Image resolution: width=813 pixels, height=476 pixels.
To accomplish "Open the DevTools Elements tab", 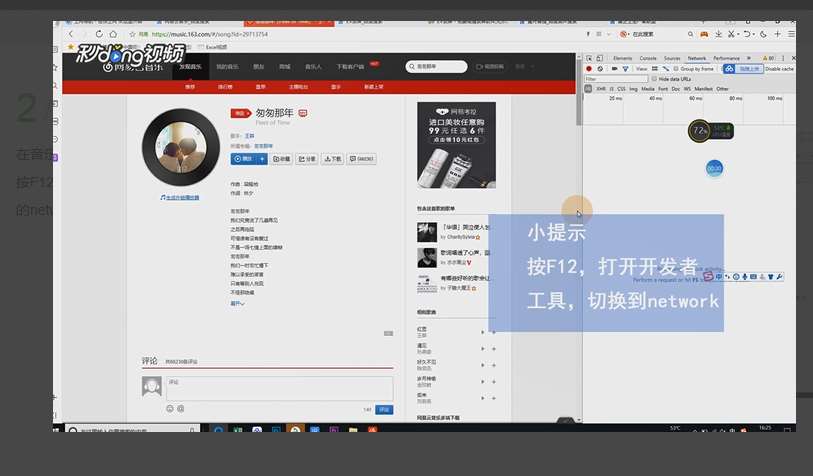I will [x=622, y=58].
